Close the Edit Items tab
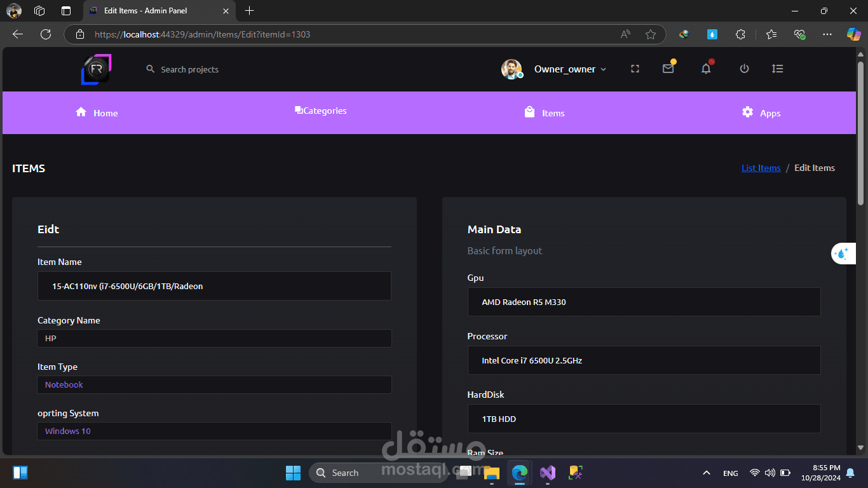This screenshot has width=868, height=488. point(226,11)
